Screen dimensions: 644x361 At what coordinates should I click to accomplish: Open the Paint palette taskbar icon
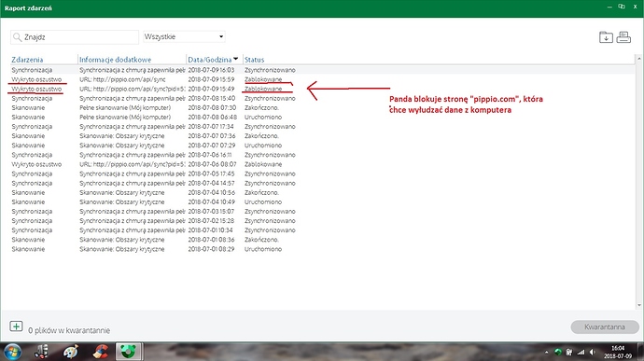click(x=71, y=352)
